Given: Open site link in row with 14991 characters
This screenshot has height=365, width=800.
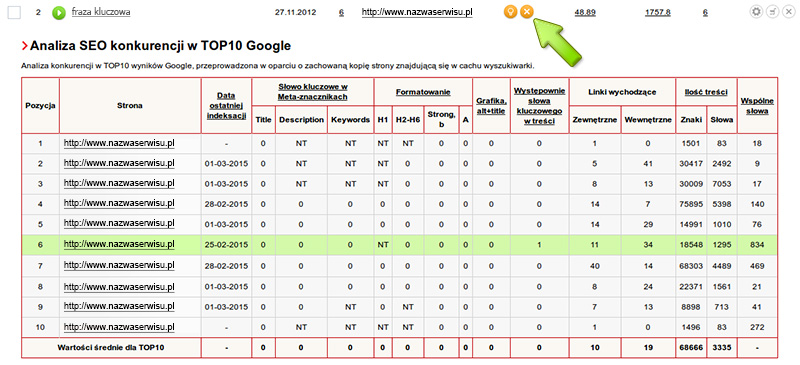Looking at the screenshot, I should point(119,224).
